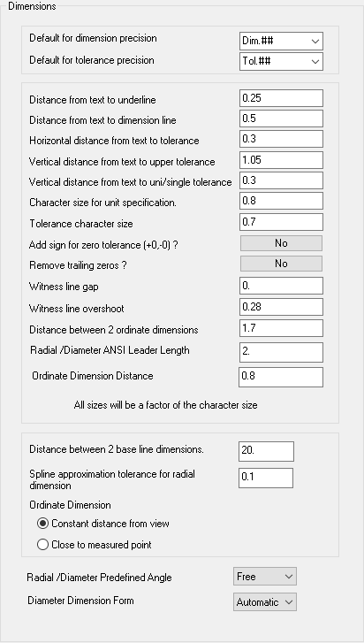Click Vertical distance to uni/single tolerance field
Screen dimensions: 364x643
click(281, 180)
